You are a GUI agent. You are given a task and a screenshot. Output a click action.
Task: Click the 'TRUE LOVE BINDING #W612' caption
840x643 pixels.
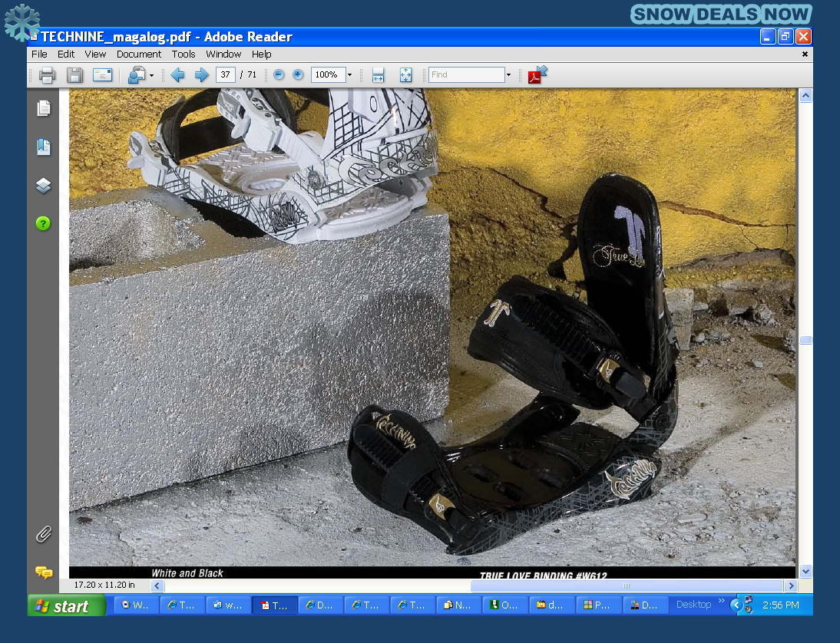[x=543, y=576]
